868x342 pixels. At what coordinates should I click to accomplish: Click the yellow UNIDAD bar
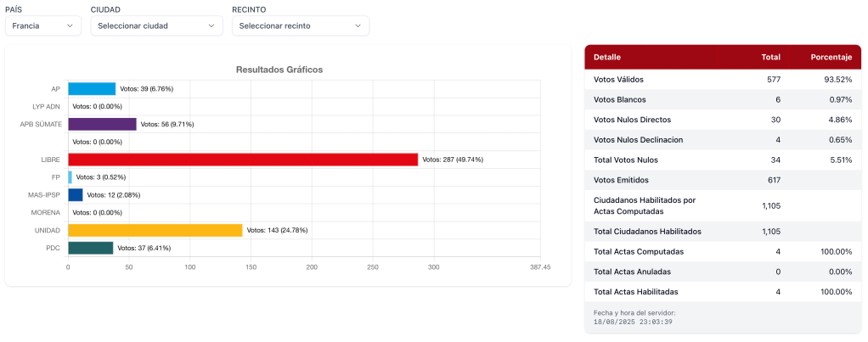(155, 230)
